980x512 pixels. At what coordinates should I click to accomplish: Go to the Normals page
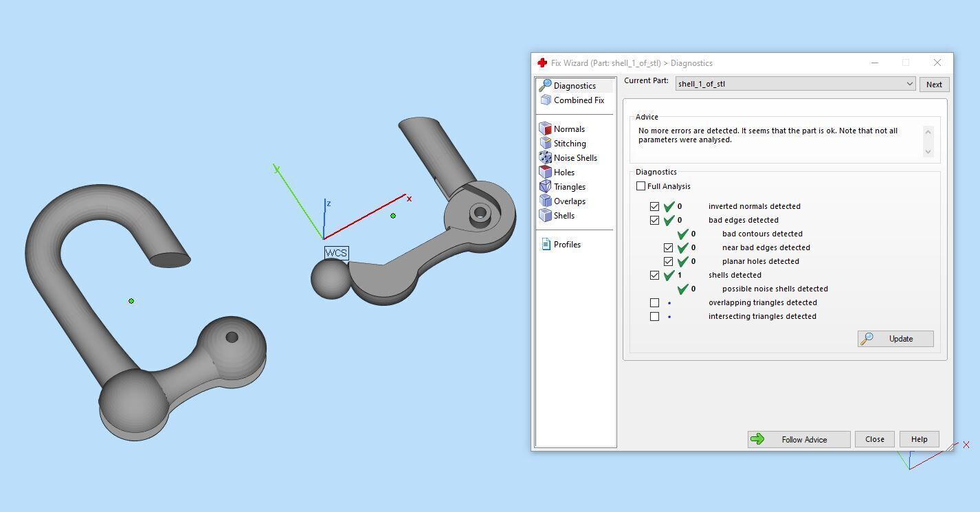point(569,129)
